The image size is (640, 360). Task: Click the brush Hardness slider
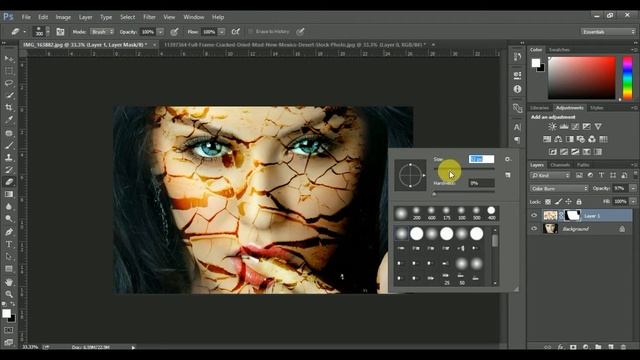point(464,192)
